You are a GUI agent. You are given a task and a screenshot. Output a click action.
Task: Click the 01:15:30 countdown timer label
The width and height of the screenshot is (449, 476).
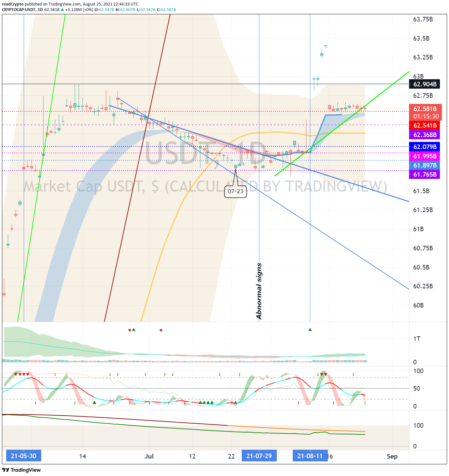425,116
